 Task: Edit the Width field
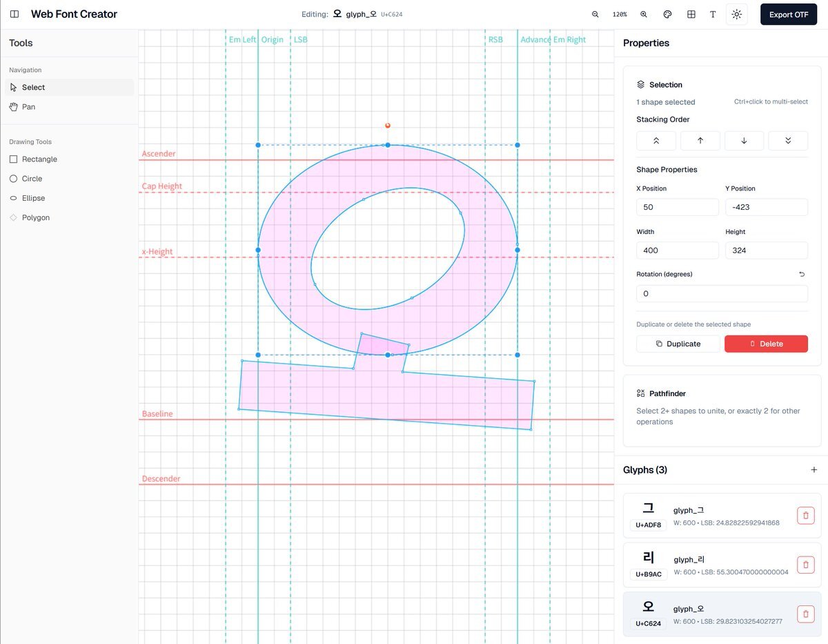click(x=678, y=251)
